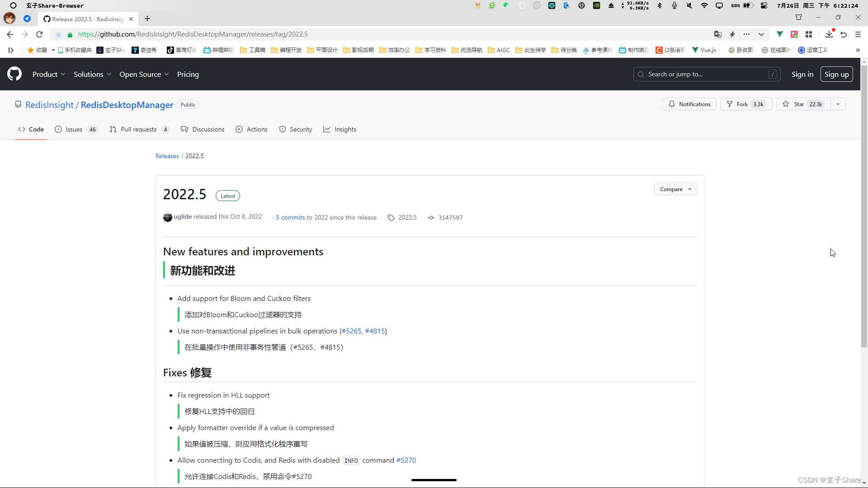Switch to the Pull requests tab
The height and width of the screenshot is (488, 868).
pyautogui.click(x=139, y=129)
